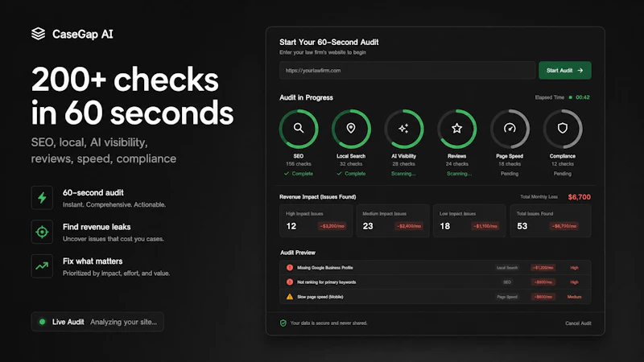Click the green shield secure data icon

[x=283, y=323]
